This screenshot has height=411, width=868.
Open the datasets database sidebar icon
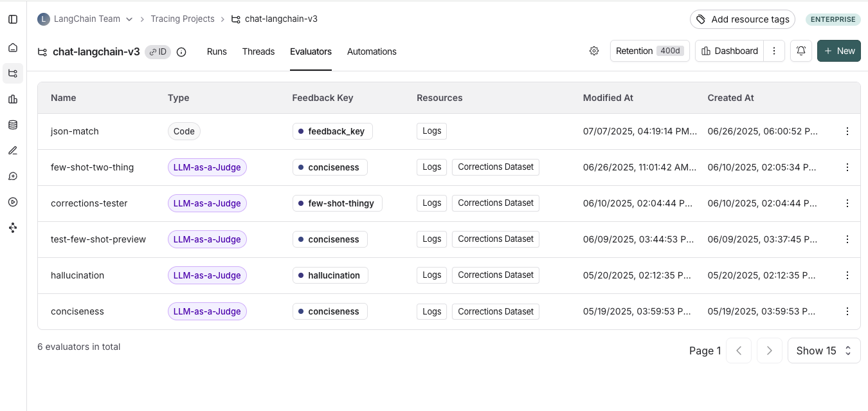(13, 125)
